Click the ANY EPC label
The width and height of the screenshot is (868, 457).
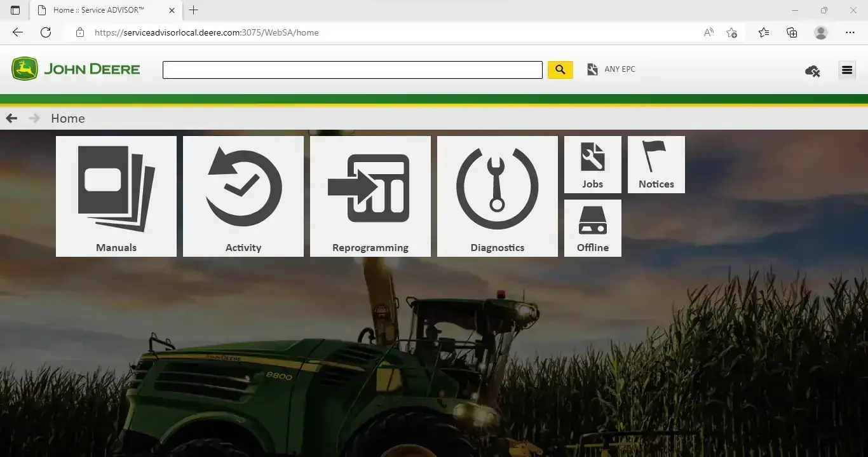point(620,69)
